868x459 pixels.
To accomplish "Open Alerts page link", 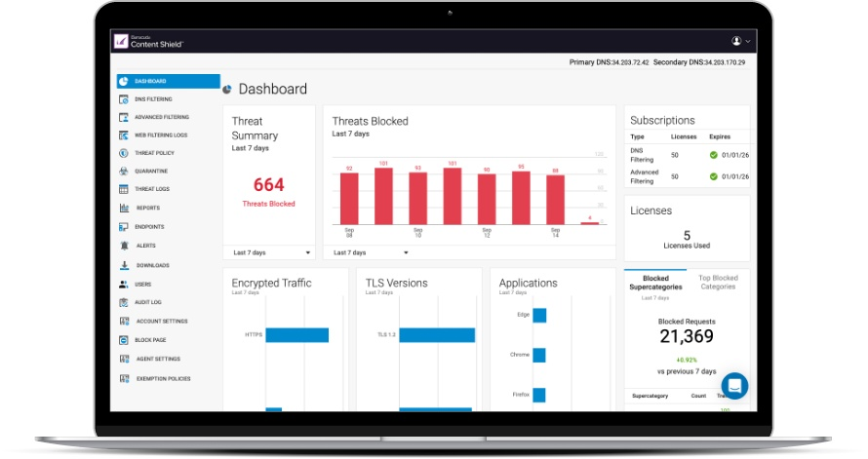I will click(x=146, y=246).
